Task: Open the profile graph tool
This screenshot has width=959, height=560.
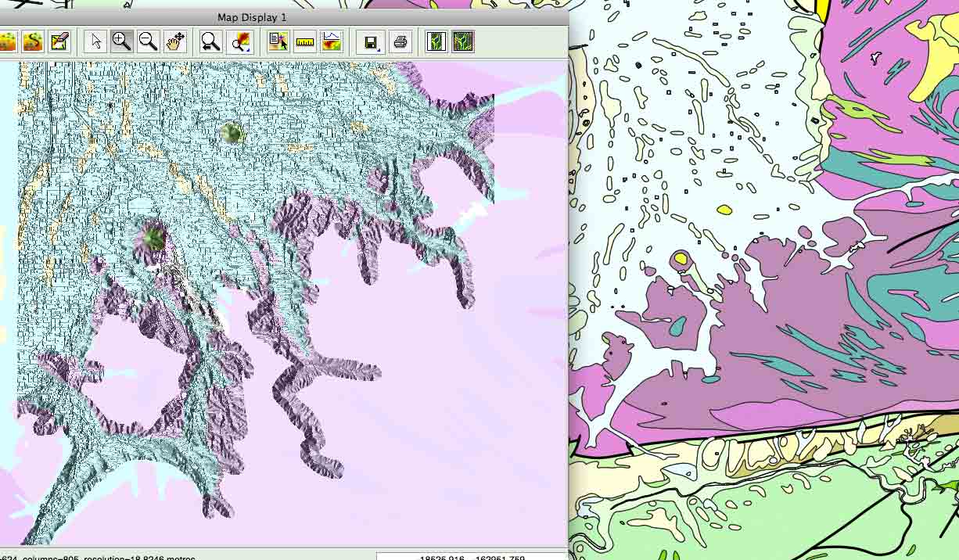Action: click(332, 41)
